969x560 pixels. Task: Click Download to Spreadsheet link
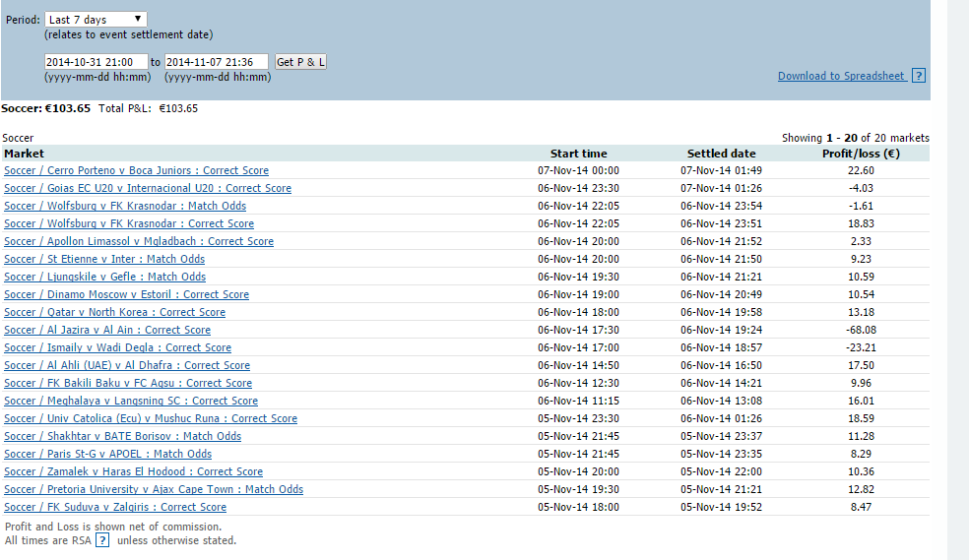(x=841, y=76)
